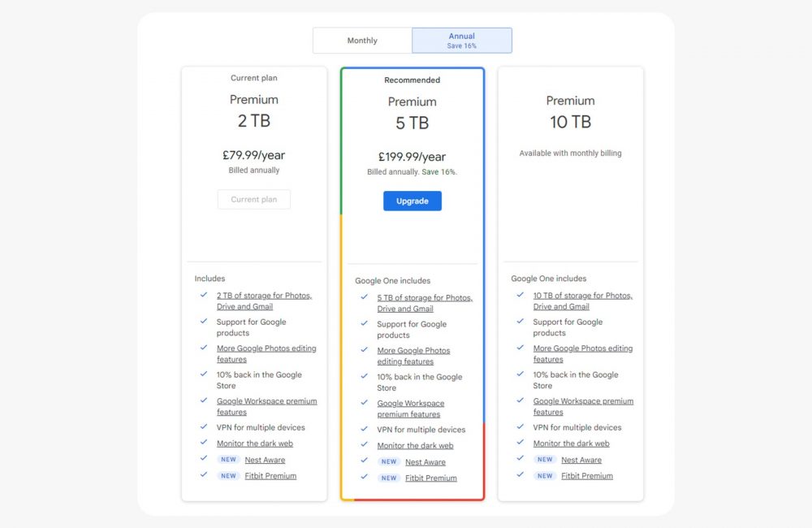This screenshot has height=528, width=812.
Task: Click checkmark beside Monitor the dark web in 5 TB plan
Action: (x=365, y=445)
